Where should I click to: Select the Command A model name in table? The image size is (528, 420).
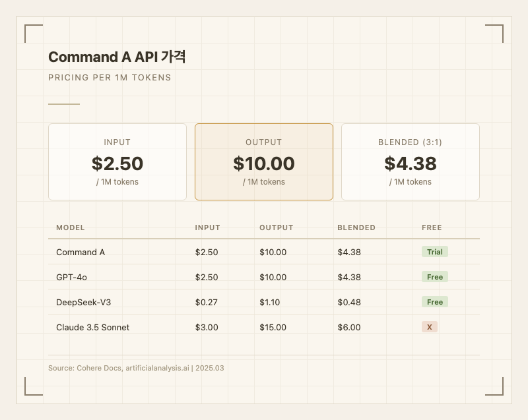click(x=81, y=252)
